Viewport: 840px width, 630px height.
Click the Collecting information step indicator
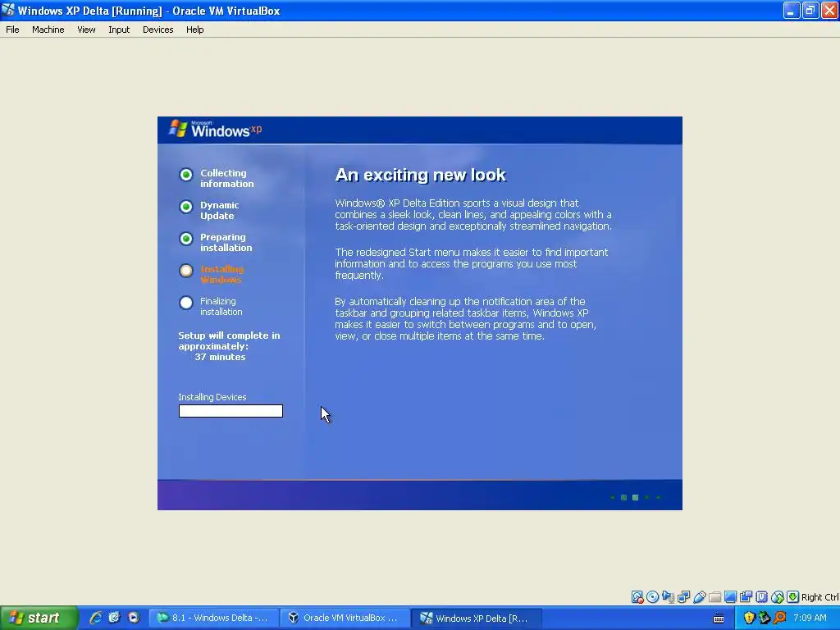point(186,175)
